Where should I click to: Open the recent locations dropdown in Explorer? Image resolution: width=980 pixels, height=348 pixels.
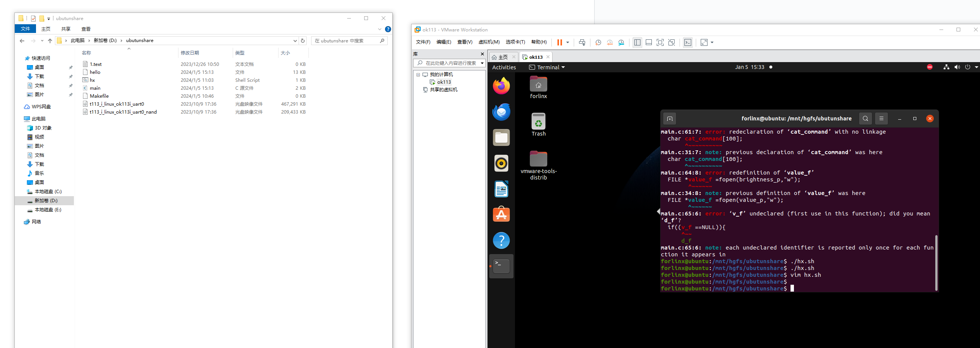pos(42,41)
